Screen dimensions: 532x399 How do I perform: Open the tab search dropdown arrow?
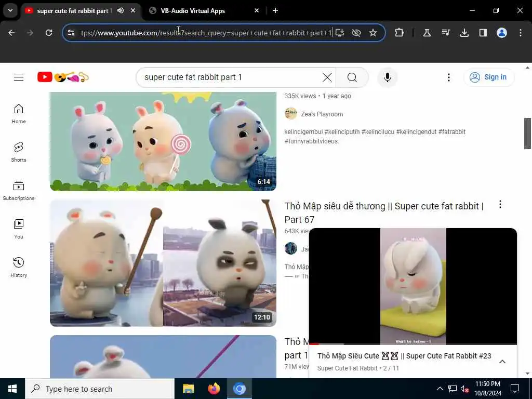coord(10,10)
